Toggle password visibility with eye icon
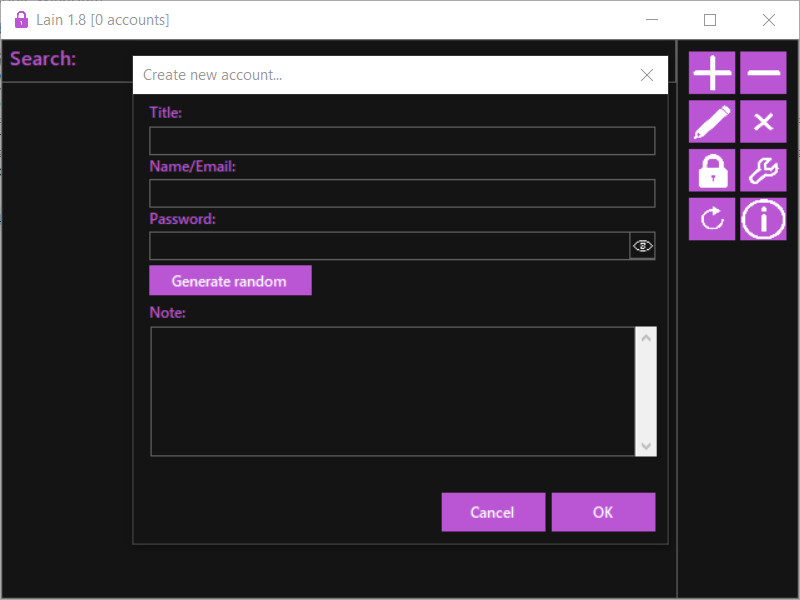The height and width of the screenshot is (600, 800). coord(642,246)
